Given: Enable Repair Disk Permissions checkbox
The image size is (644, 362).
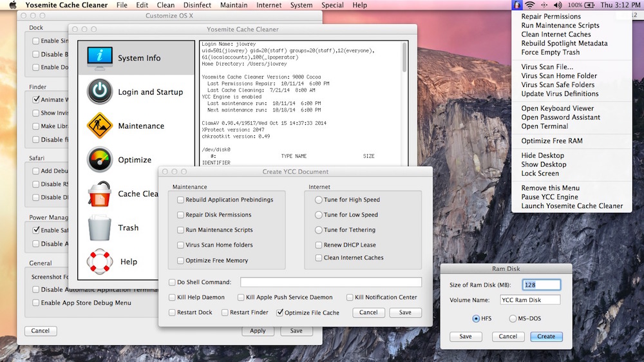Looking at the screenshot, I should pos(181,215).
